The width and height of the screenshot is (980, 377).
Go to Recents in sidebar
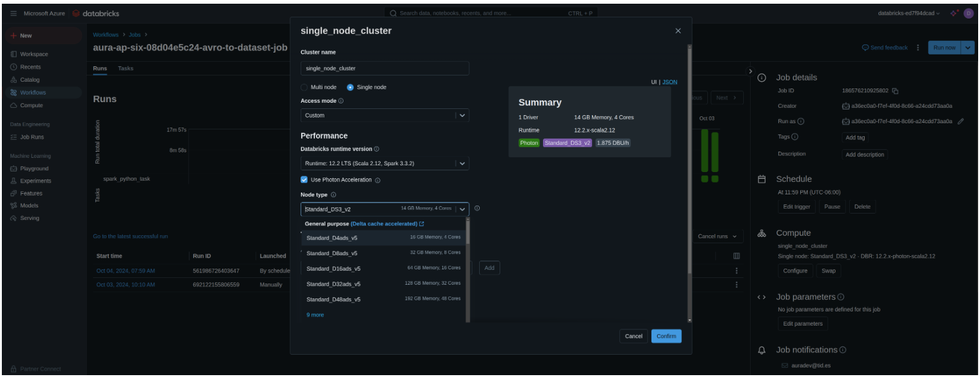click(x=30, y=67)
